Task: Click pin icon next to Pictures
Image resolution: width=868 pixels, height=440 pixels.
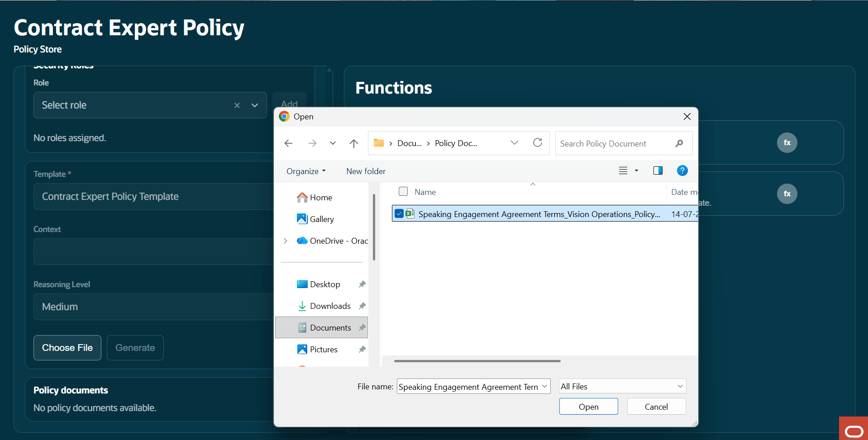Action: point(362,350)
